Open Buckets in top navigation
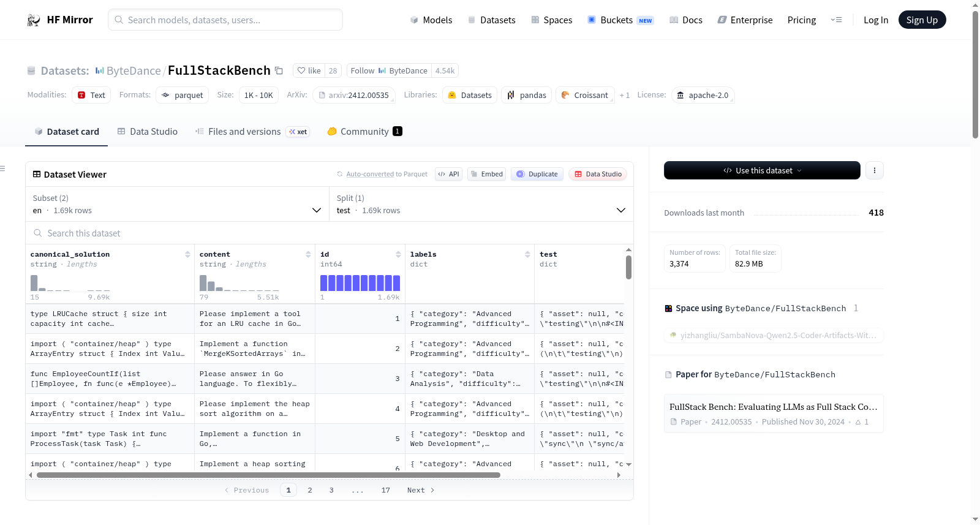 620,20
